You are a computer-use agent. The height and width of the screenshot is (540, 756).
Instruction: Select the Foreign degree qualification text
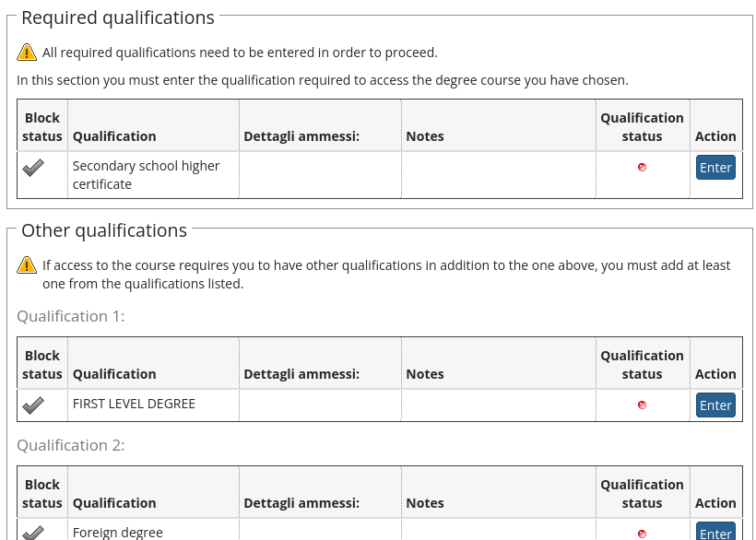point(117,533)
